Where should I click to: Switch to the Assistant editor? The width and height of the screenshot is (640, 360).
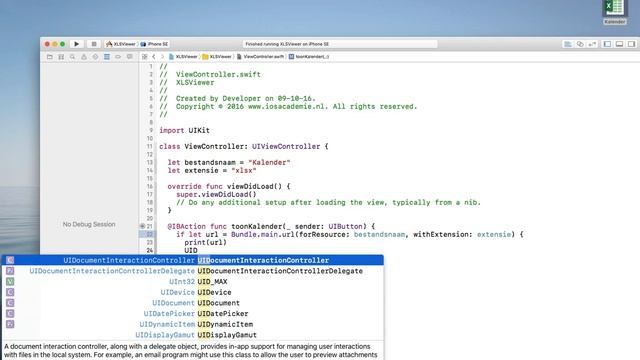[580, 44]
